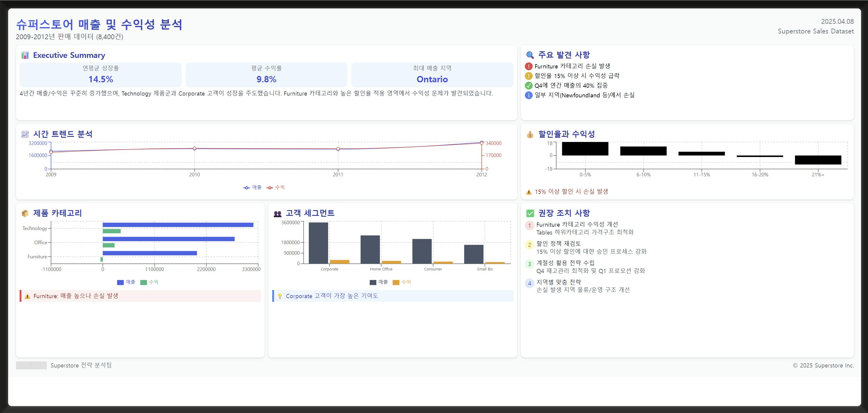Click the yellow warning icon for 할인율 15%

coord(529,76)
